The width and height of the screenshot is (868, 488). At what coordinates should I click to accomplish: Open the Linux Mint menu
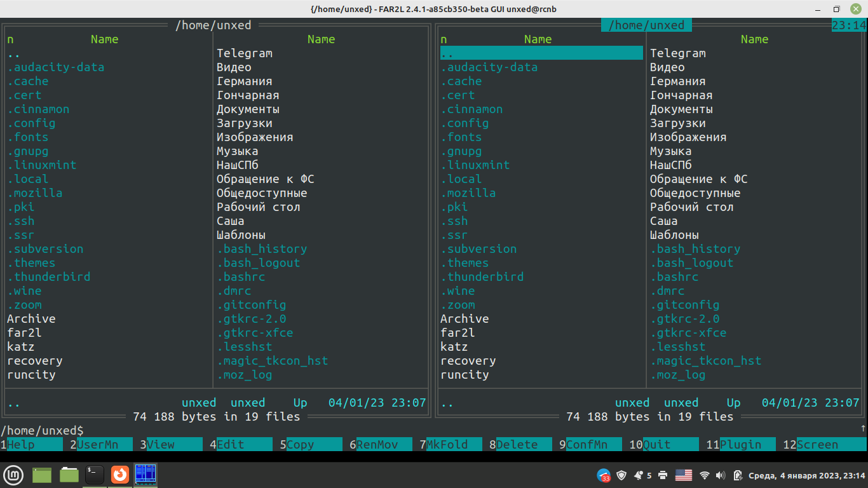coord(13,475)
